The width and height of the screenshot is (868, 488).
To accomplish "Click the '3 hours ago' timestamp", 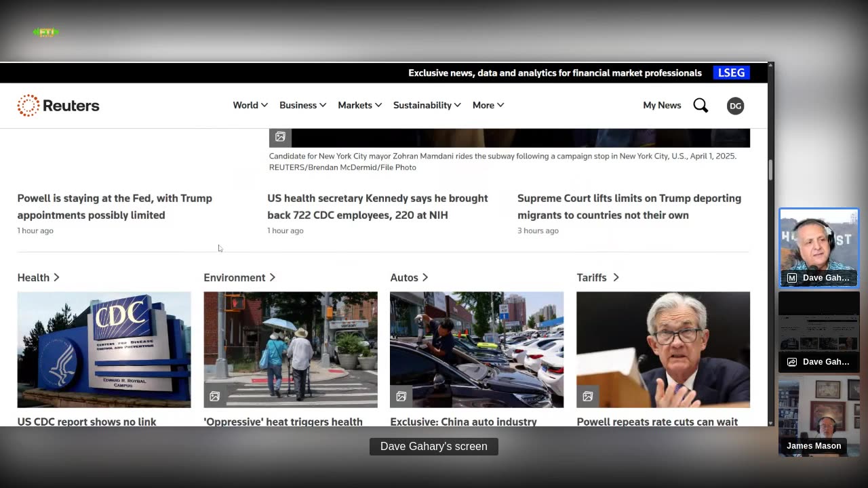I will (538, 230).
